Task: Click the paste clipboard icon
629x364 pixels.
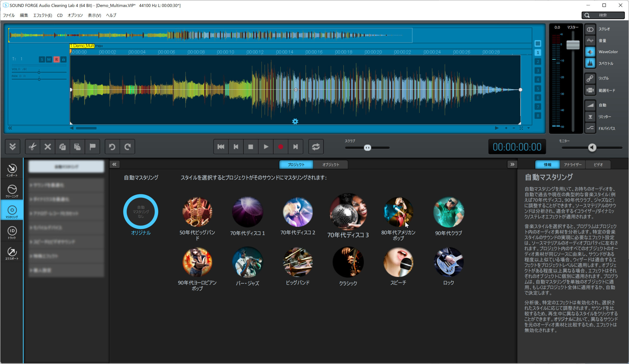Action: click(78, 147)
